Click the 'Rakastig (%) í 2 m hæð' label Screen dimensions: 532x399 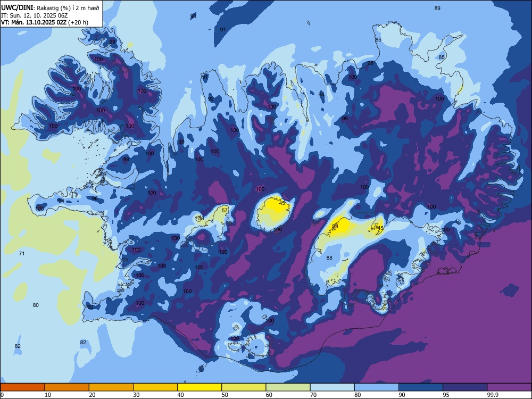tap(68, 8)
